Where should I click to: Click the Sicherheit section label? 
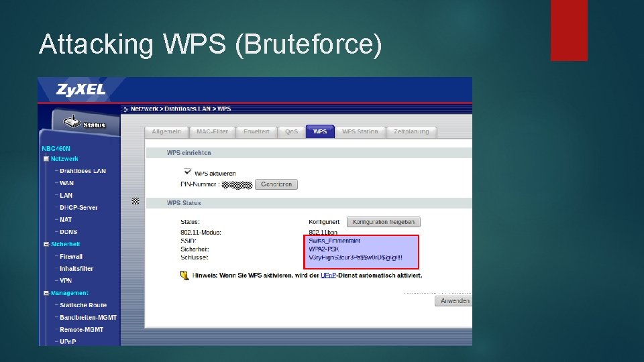point(65,244)
